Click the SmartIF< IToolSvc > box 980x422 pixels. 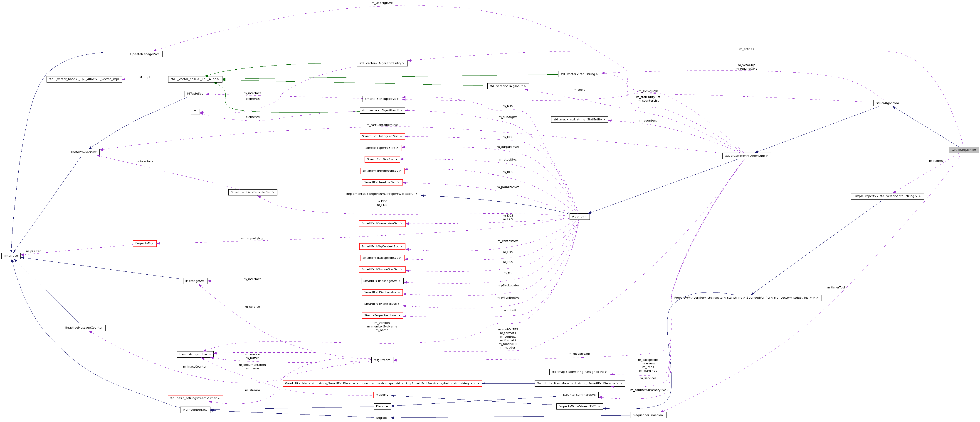click(382, 159)
